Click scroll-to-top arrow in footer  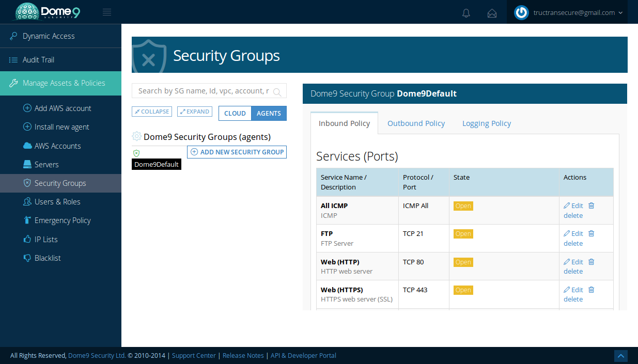tap(620, 356)
